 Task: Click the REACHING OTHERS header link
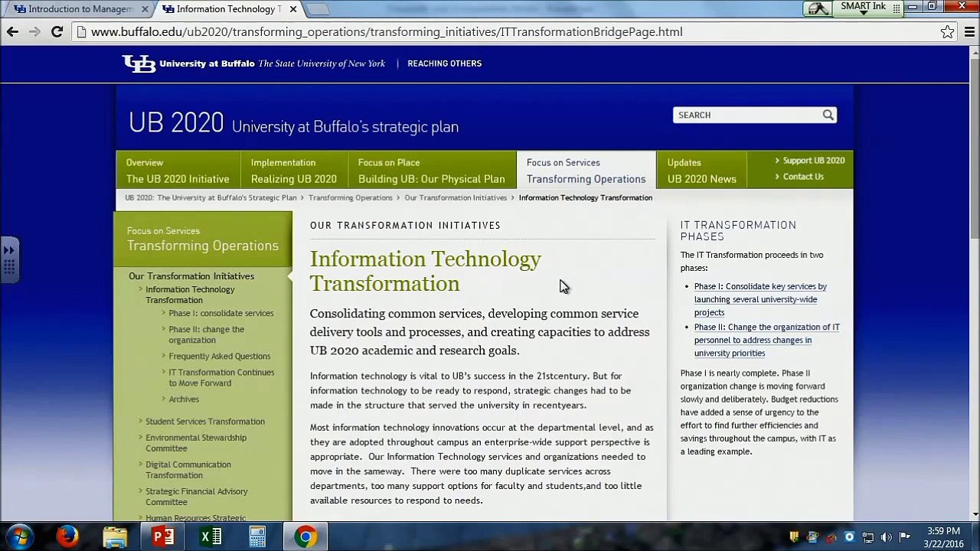pyautogui.click(x=444, y=64)
